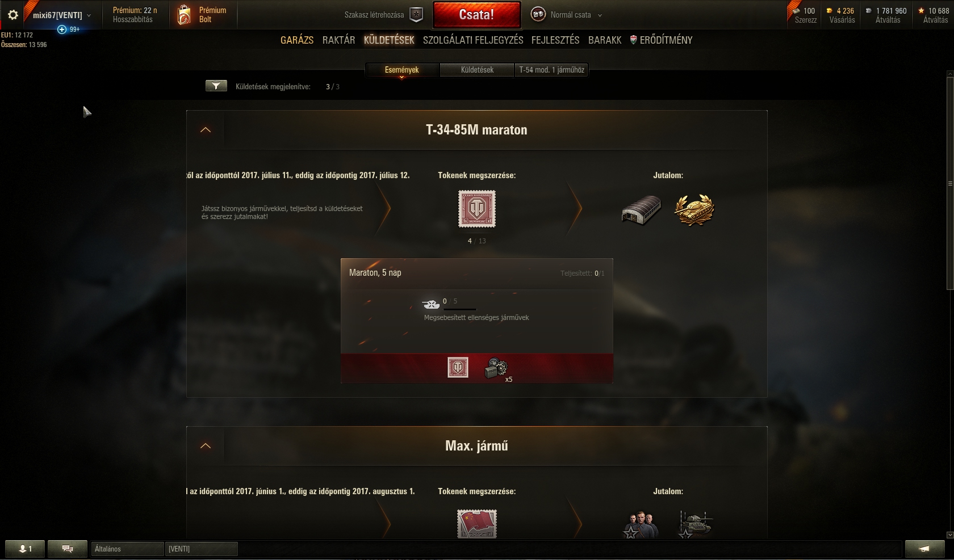This screenshot has width=954, height=560.
Task: Collapse the Max. jármű section
Action: coord(206,446)
